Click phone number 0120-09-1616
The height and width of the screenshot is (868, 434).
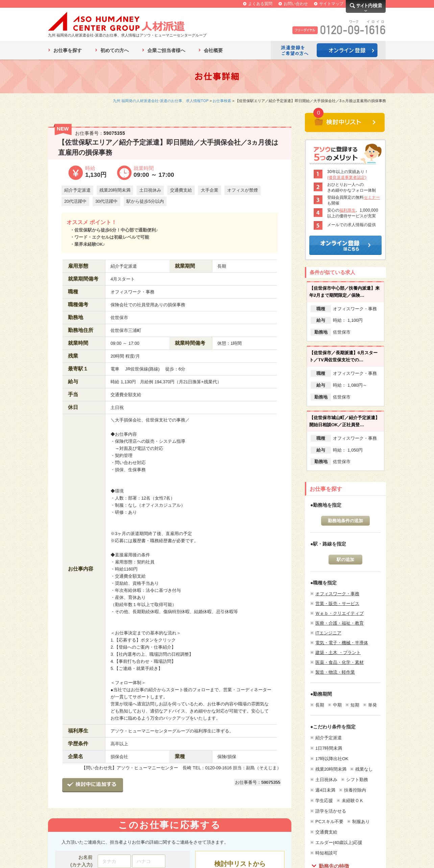(353, 30)
